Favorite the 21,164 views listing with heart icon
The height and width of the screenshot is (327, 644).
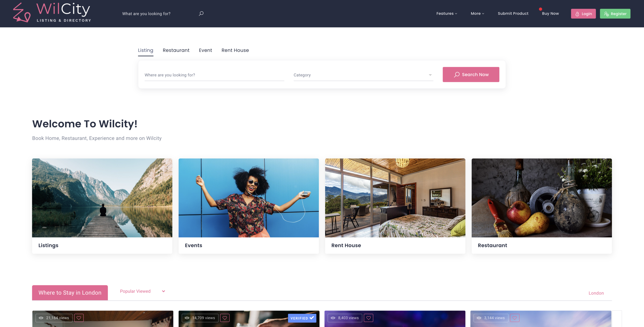pos(79,318)
